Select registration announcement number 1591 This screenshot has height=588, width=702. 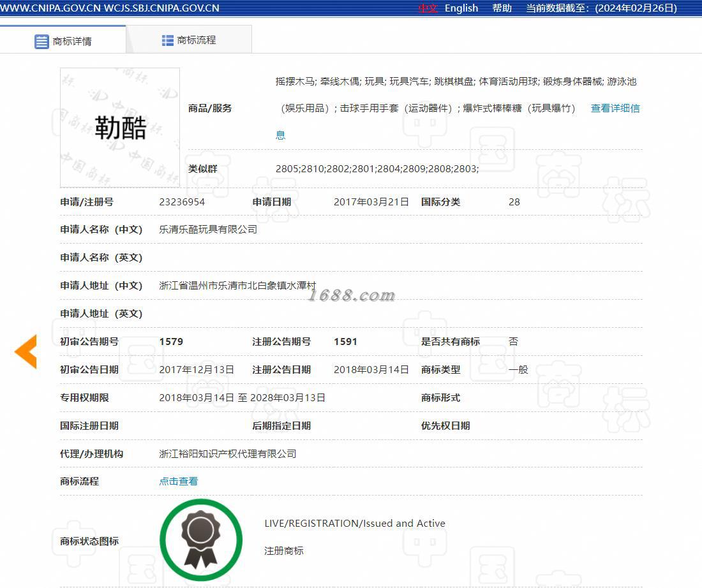[x=346, y=342]
